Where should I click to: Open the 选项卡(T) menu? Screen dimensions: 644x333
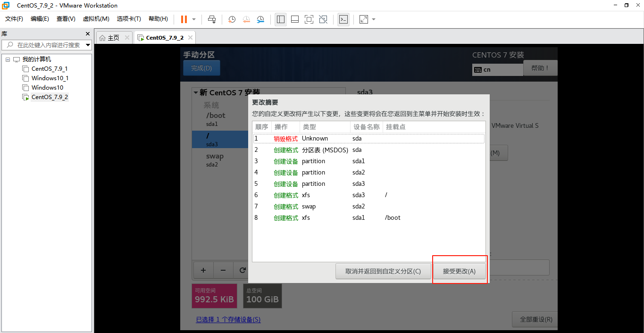[129, 19]
